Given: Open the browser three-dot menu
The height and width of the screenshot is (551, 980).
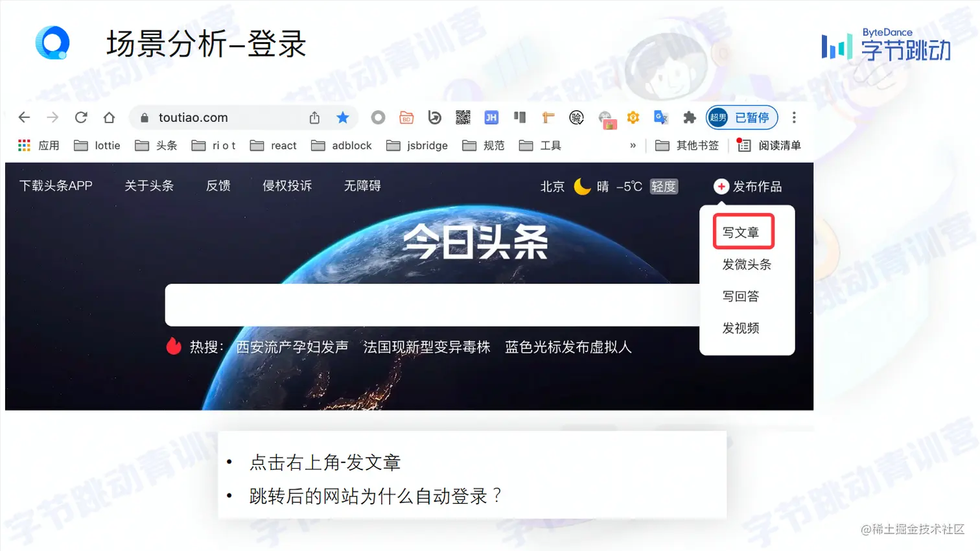Looking at the screenshot, I should point(794,117).
